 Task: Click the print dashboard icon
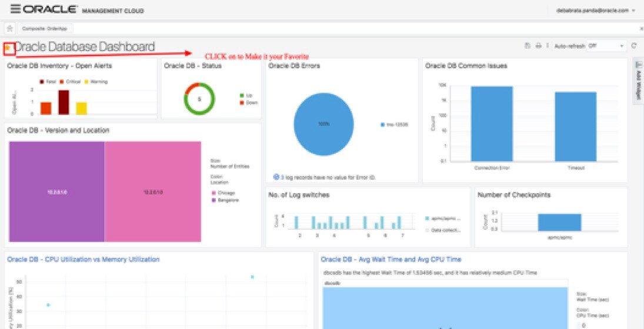click(x=538, y=46)
